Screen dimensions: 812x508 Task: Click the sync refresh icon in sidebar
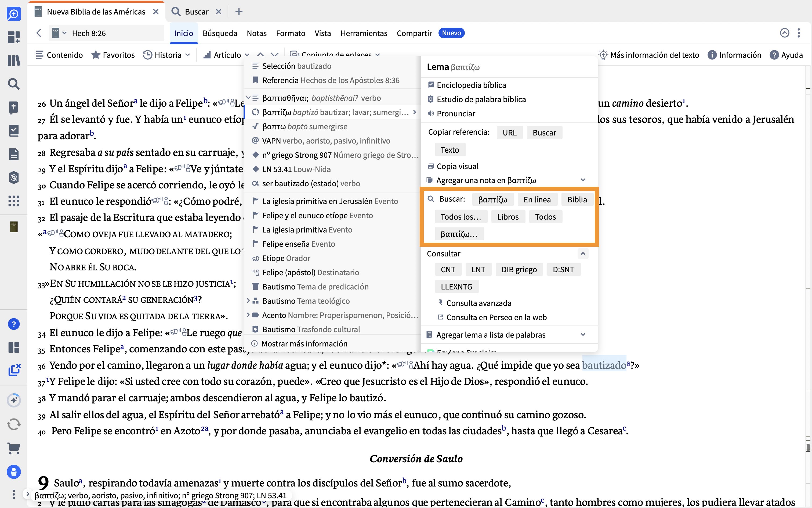click(x=14, y=424)
